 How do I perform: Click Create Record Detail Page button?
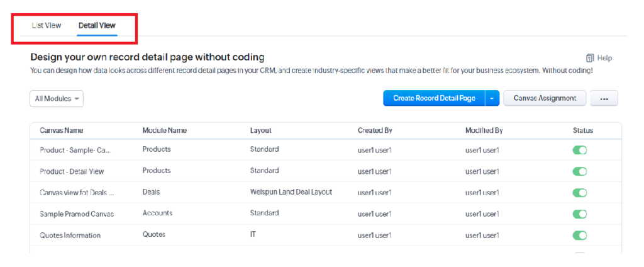(434, 98)
